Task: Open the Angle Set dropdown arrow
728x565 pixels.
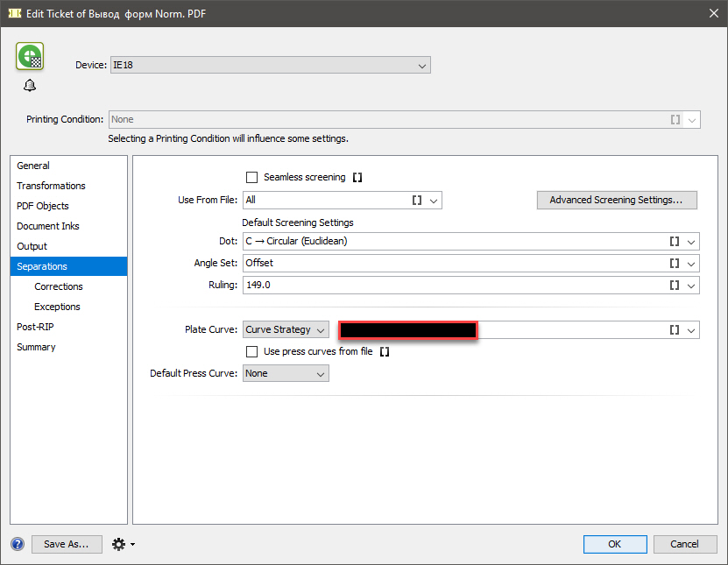Action: (691, 264)
